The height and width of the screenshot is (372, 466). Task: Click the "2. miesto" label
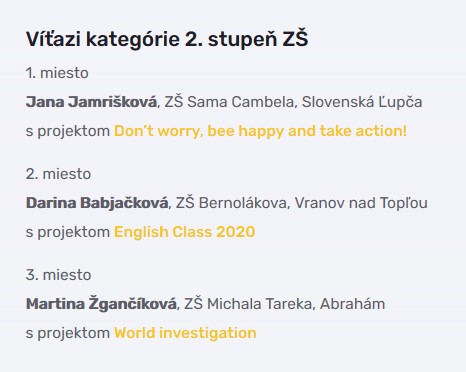58,174
